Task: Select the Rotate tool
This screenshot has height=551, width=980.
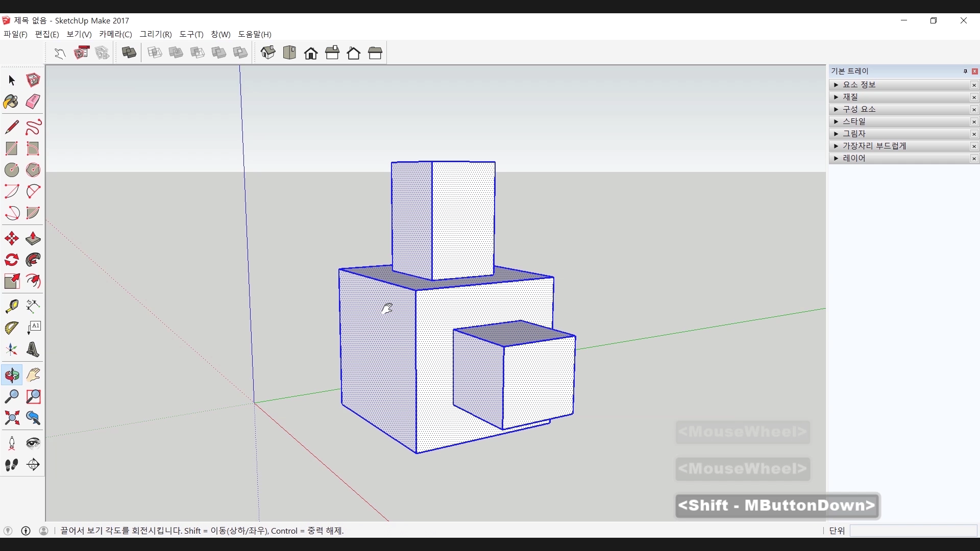Action: (x=11, y=260)
